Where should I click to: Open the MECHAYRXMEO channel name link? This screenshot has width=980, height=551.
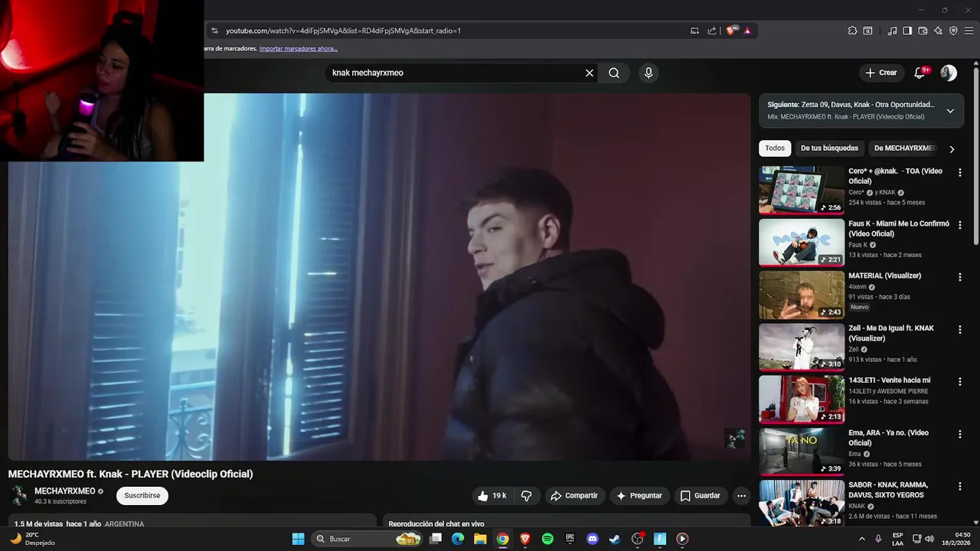point(64,491)
